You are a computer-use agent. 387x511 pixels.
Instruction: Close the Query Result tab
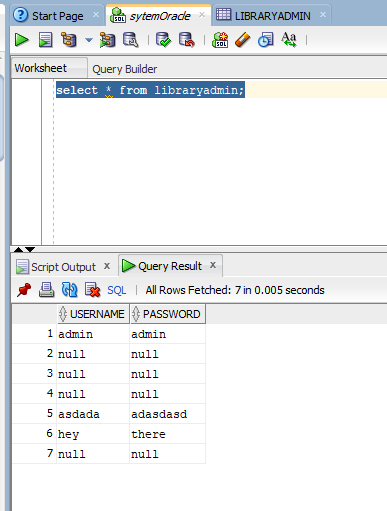point(213,265)
